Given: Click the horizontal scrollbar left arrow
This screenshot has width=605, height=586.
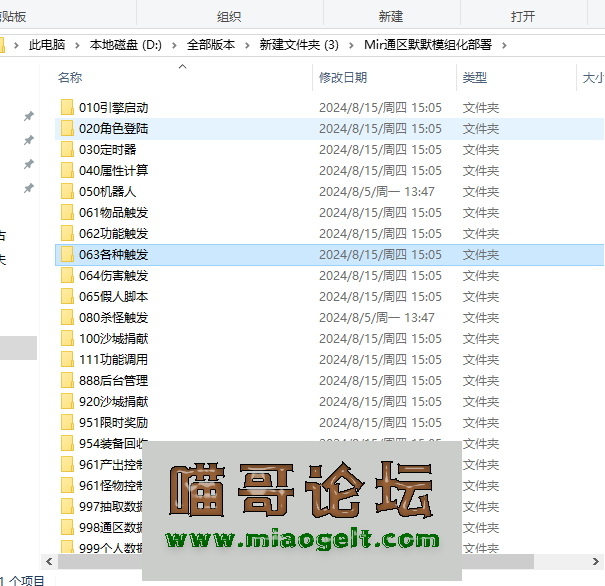Looking at the screenshot, I should tap(49, 561).
